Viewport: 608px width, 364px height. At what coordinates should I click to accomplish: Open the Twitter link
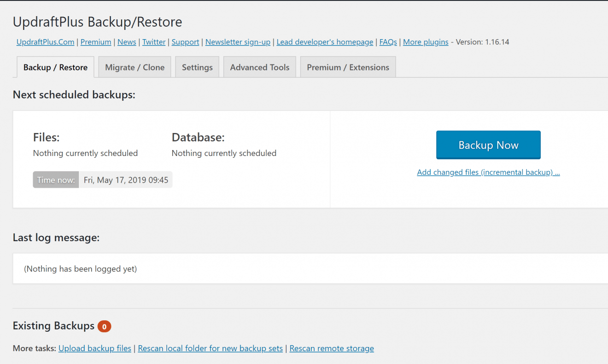[153, 42]
